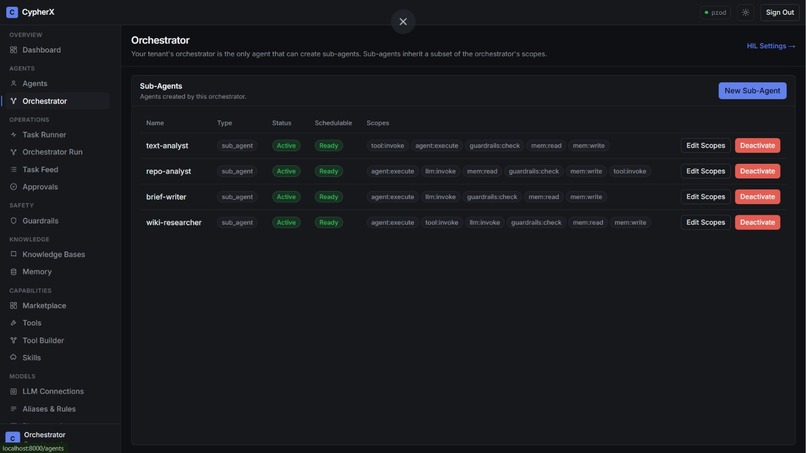Open Task Feed in sidebar
The height and width of the screenshot is (453, 806).
click(x=40, y=169)
